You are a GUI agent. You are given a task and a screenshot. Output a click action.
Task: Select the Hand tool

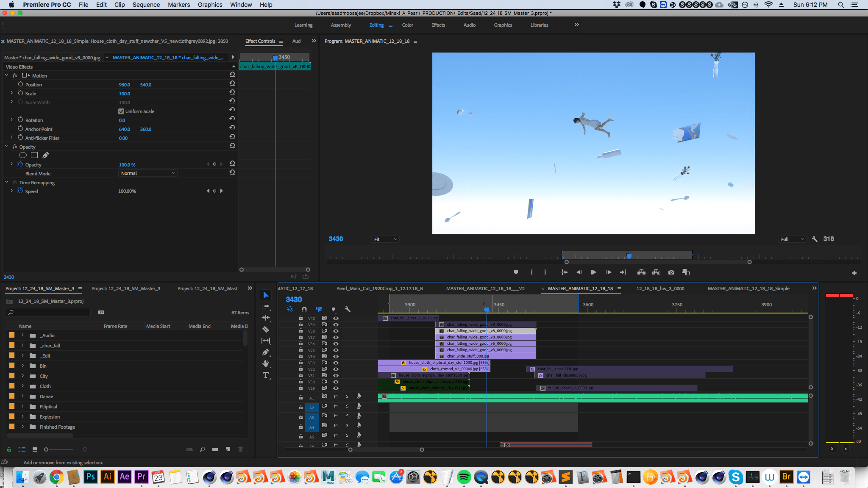pos(266,363)
